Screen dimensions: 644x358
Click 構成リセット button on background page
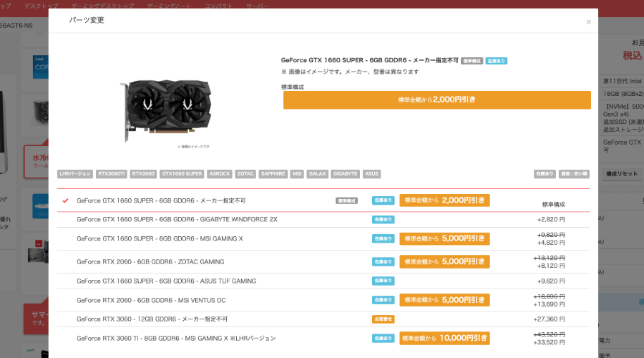[x=622, y=174]
